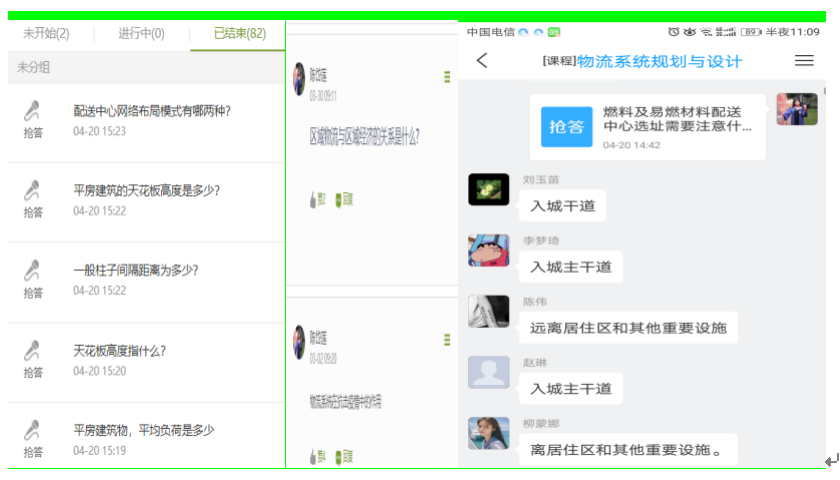Open the hamburger menu in course header
The width and height of the screenshot is (840, 480).
pos(804,61)
